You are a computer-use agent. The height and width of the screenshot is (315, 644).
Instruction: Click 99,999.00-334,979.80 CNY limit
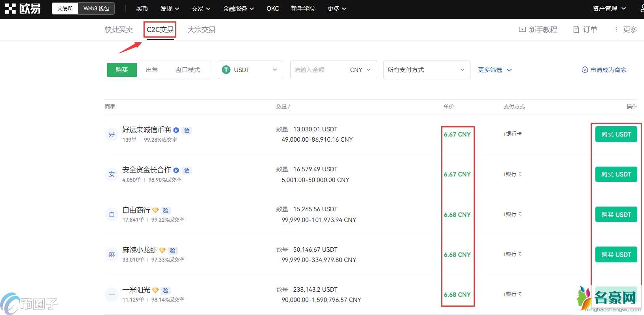coord(319,260)
